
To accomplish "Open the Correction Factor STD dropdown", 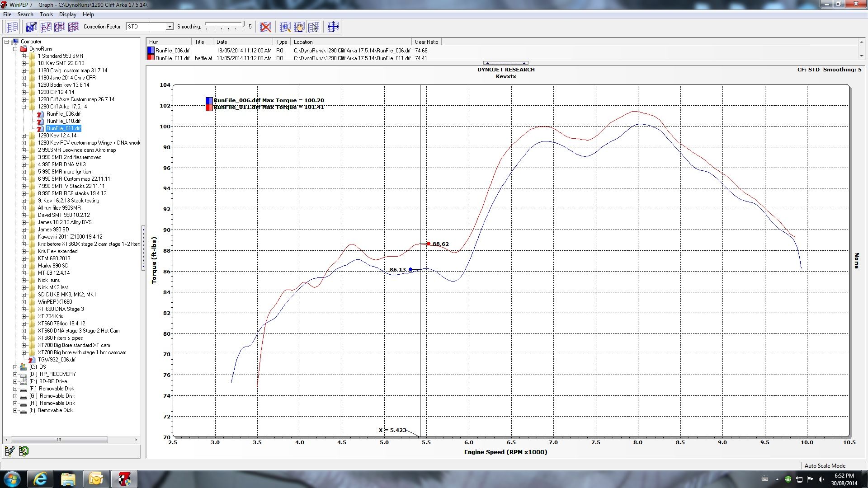I will 170,27.
